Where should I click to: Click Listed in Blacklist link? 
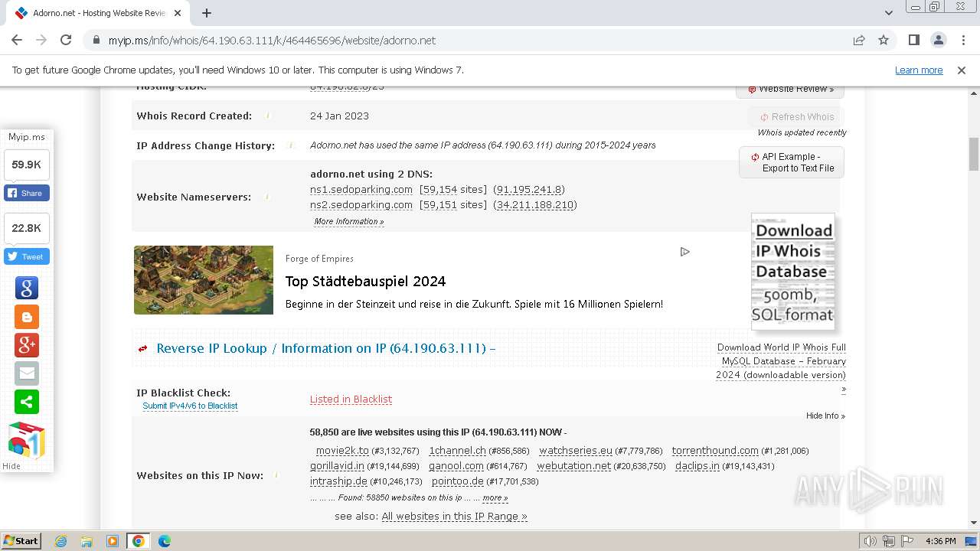[351, 399]
